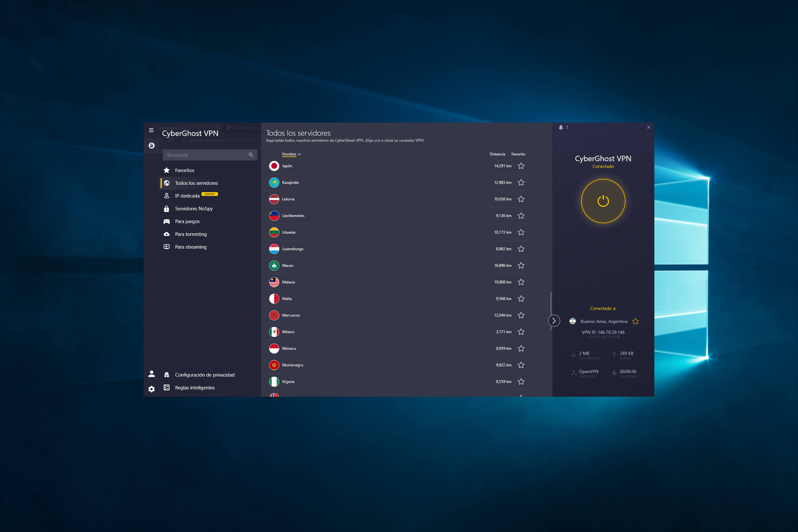Focus the Búsqueda search field
798x532 pixels.
[210, 155]
